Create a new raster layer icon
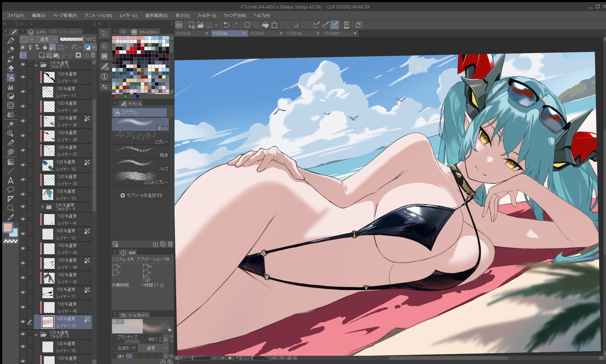This screenshot has width=606, height=364. [x=42, y=55]
